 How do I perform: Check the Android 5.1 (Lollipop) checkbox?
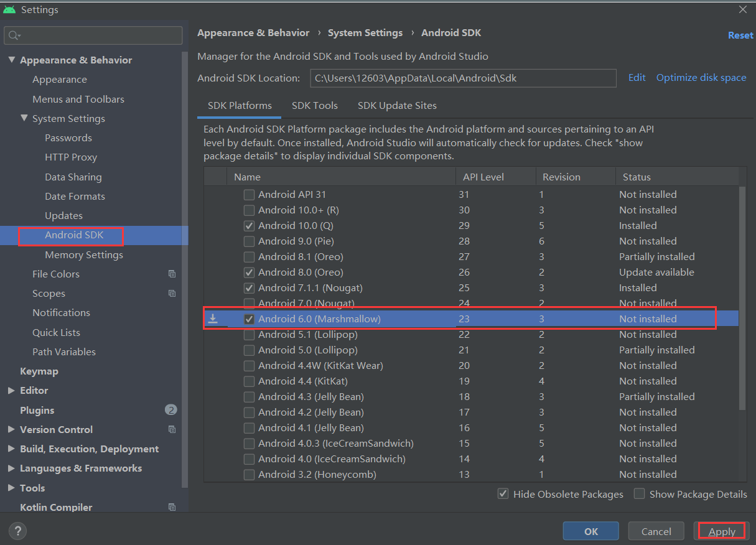(249, 334)
